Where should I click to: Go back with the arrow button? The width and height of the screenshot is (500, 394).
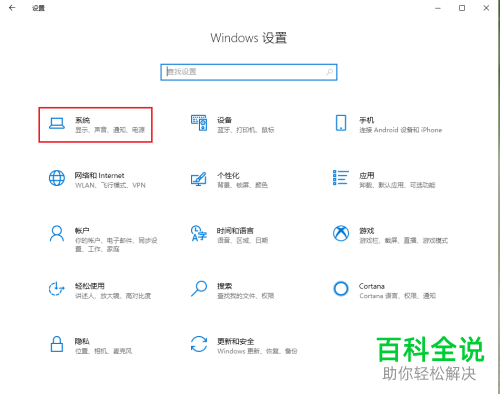12,8
